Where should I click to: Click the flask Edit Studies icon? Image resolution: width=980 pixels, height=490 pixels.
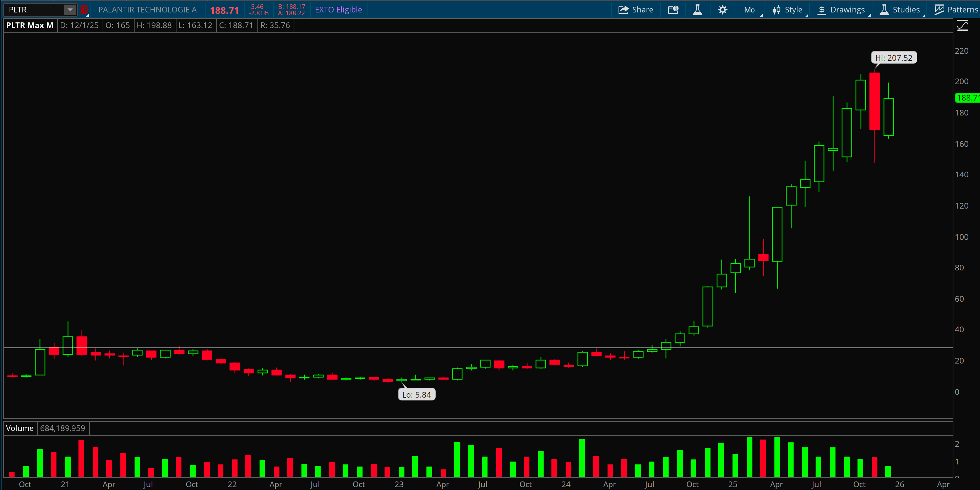(697, 10)
